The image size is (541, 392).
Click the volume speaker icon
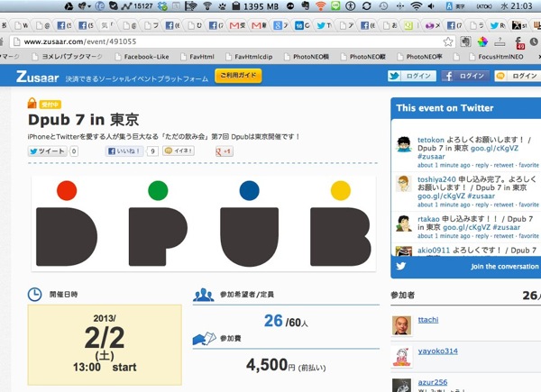[431, 6]
